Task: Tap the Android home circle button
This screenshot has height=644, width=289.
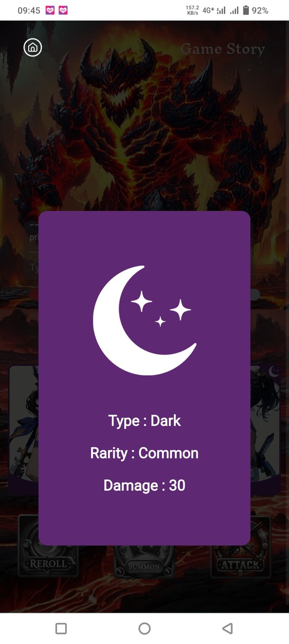Action: click(x=144, y=628)
